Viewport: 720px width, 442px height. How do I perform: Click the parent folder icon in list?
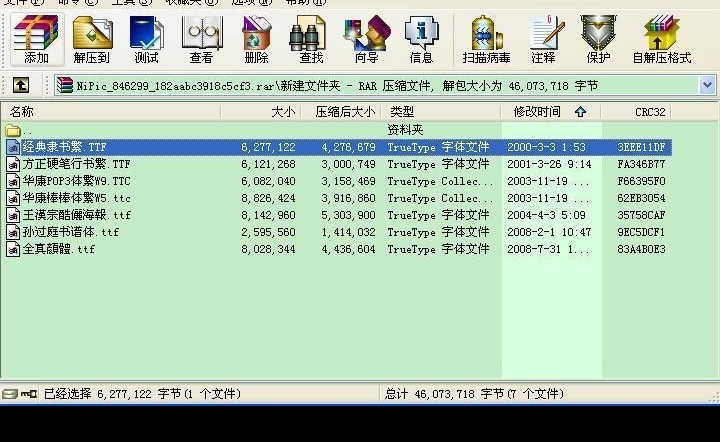13,130
